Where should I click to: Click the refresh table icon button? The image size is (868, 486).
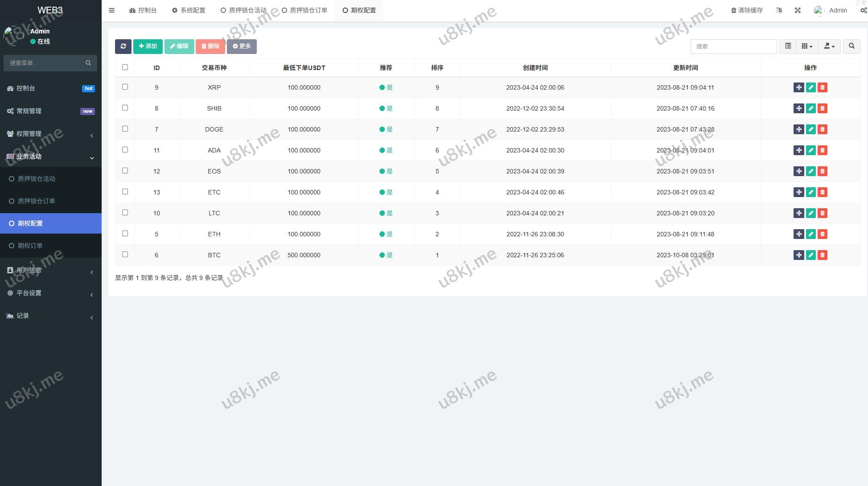(123, 46)
